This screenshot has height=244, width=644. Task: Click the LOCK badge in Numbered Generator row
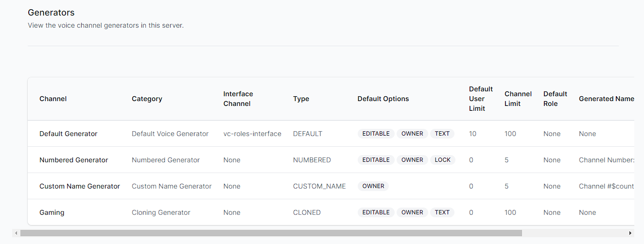pyautogui.click(x=443, y=160)
